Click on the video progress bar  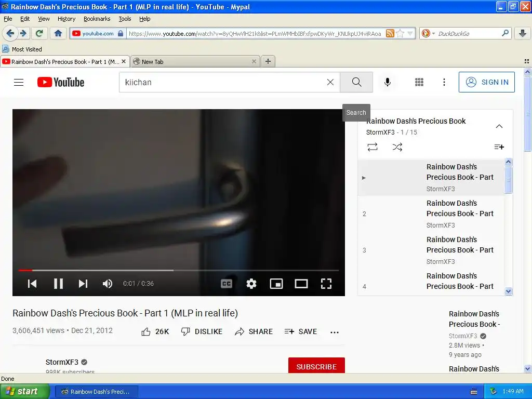(x=179, y=270)
